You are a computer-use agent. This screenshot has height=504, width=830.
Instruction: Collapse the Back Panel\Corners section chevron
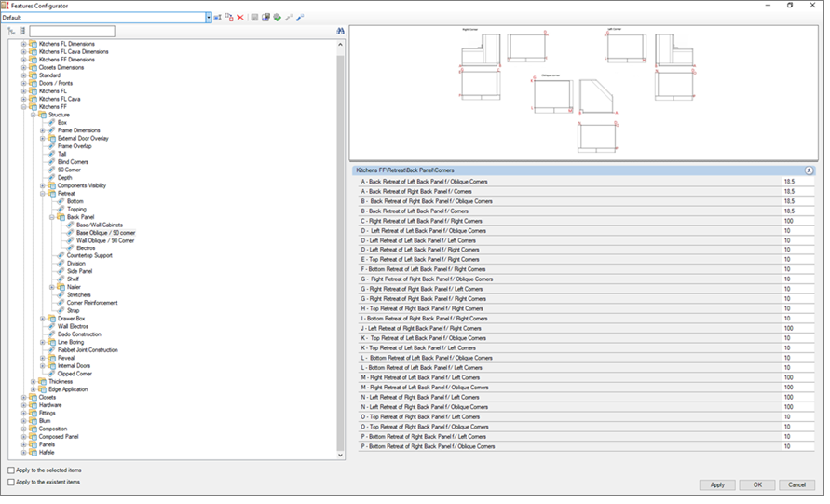point(809,170)
